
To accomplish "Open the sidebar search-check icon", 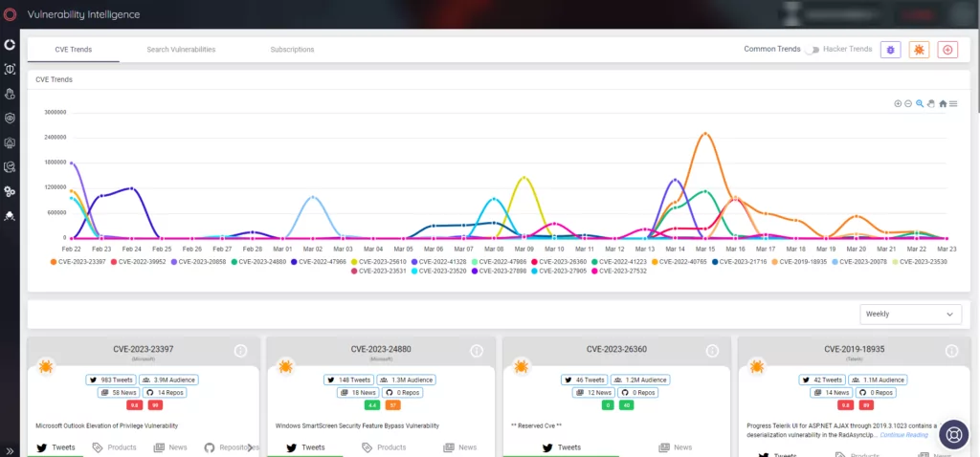I will pos(10,166).
